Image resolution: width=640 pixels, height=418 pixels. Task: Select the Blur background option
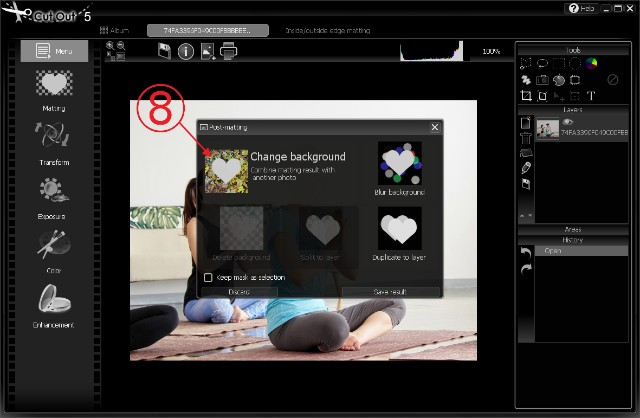tap(400, 163)
